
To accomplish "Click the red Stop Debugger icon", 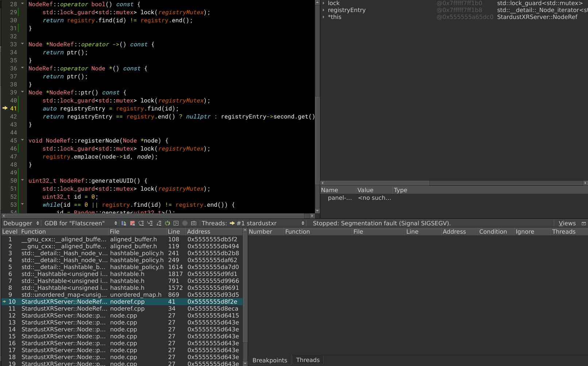I will click(132, 223).
